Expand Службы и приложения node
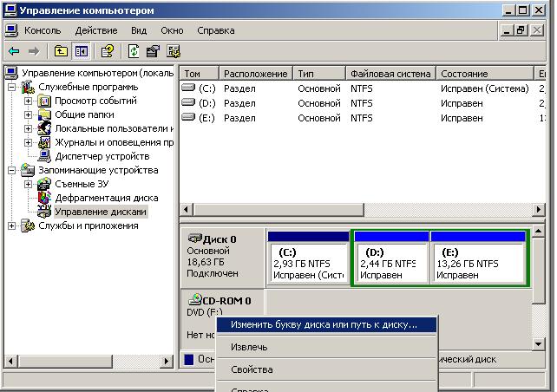This screenshot has width=557, height=392. pos(12,225)
